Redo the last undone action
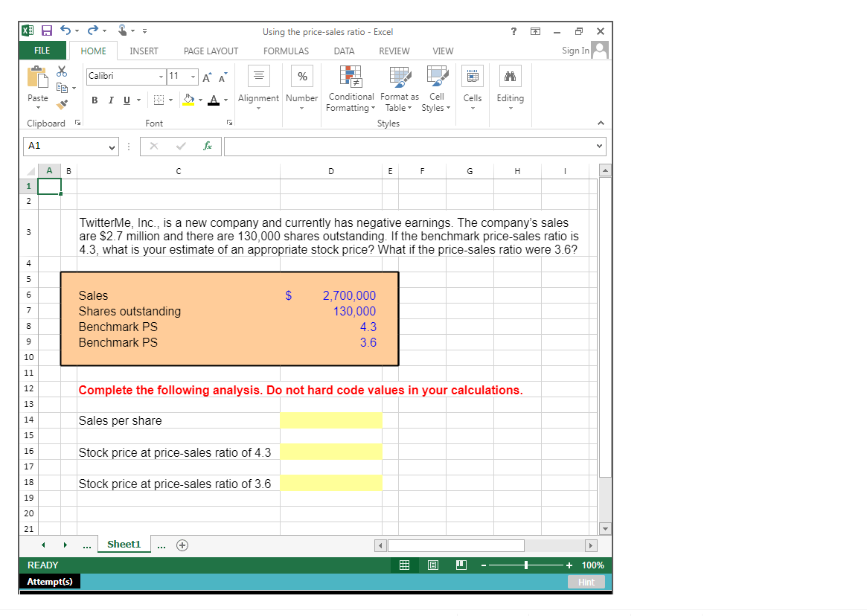 pos(93,31)
